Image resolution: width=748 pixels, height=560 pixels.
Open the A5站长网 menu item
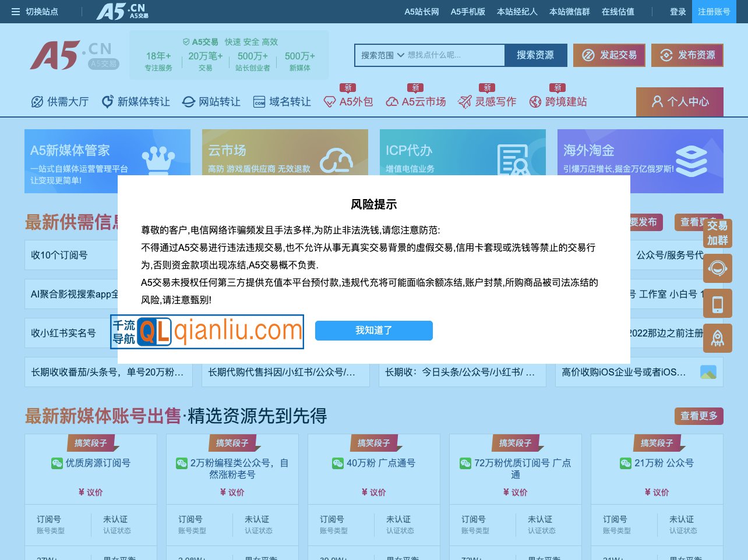421,11
